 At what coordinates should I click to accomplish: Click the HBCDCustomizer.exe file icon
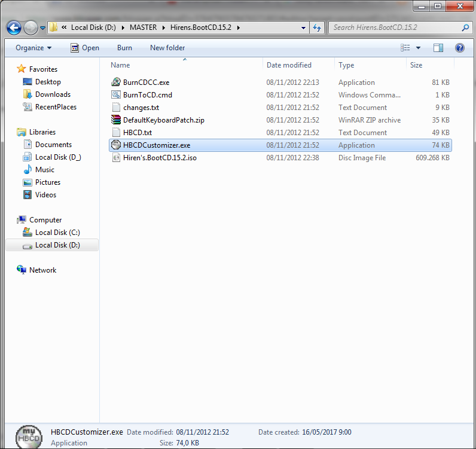(x=116, y=145)
